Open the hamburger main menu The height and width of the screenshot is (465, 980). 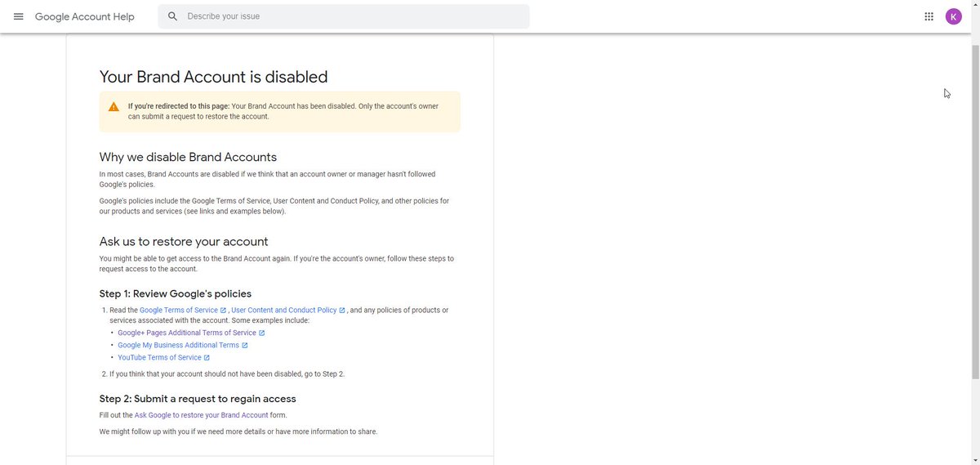pos(18,16)
